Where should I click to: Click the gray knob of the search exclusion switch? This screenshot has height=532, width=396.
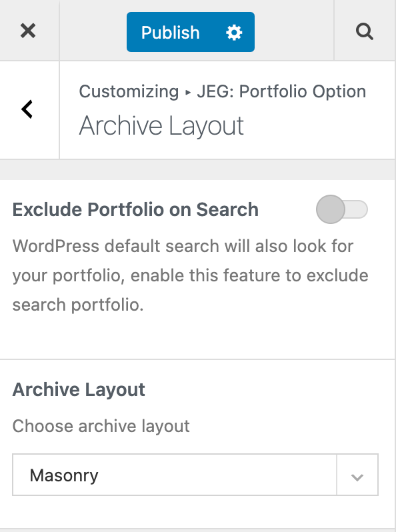tap(331, 209)
